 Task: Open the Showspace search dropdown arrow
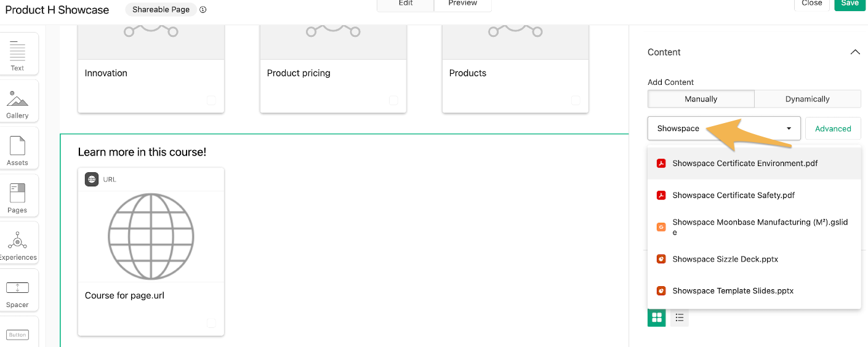click(x=789, y=129)
